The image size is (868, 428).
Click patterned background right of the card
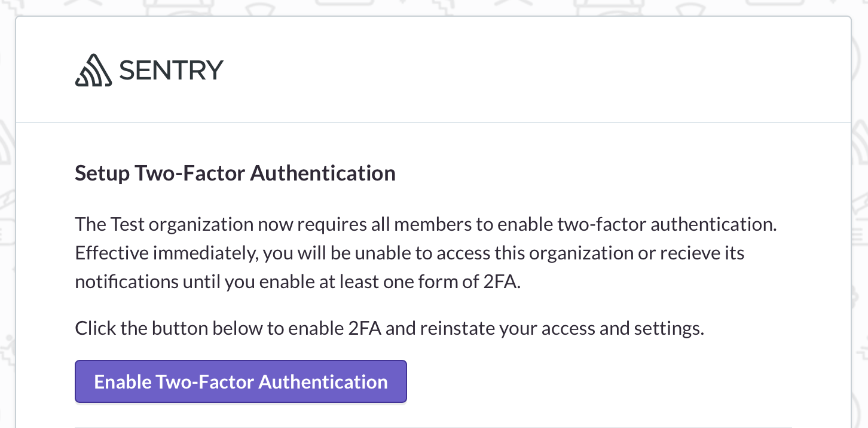pos(860,239)
